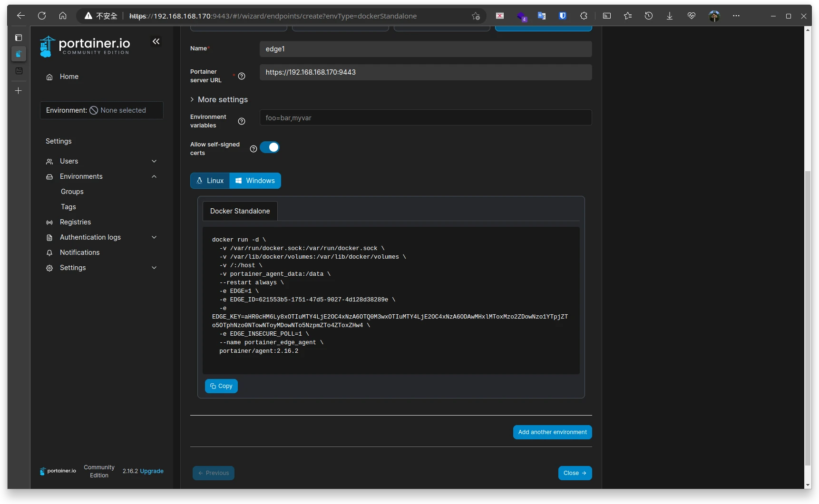Select Linux platform option

[x=210, y=181]
